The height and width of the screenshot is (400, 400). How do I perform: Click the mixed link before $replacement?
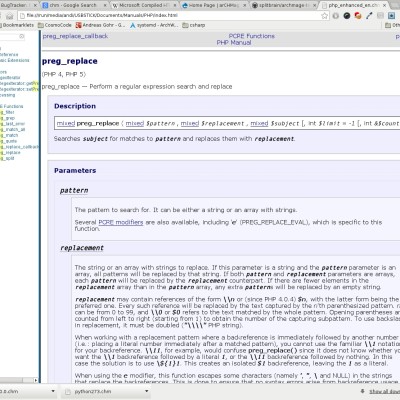point(190,123)
